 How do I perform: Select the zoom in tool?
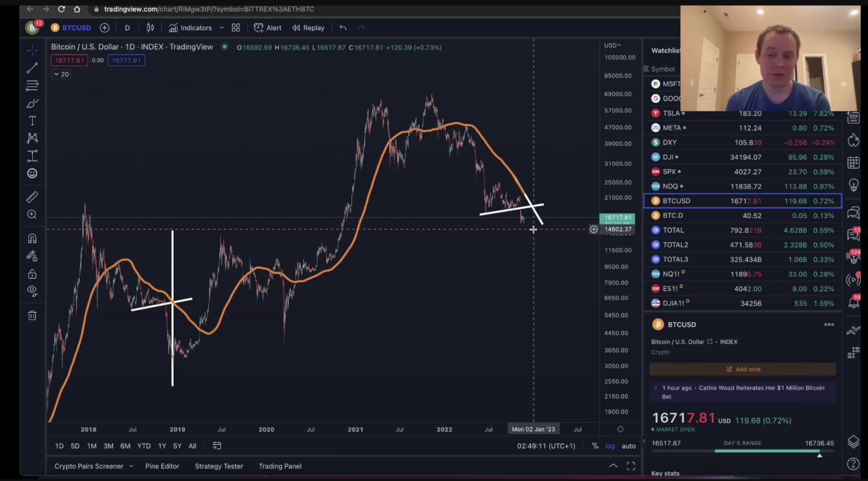pyautogui.click(x=32, y=215)
